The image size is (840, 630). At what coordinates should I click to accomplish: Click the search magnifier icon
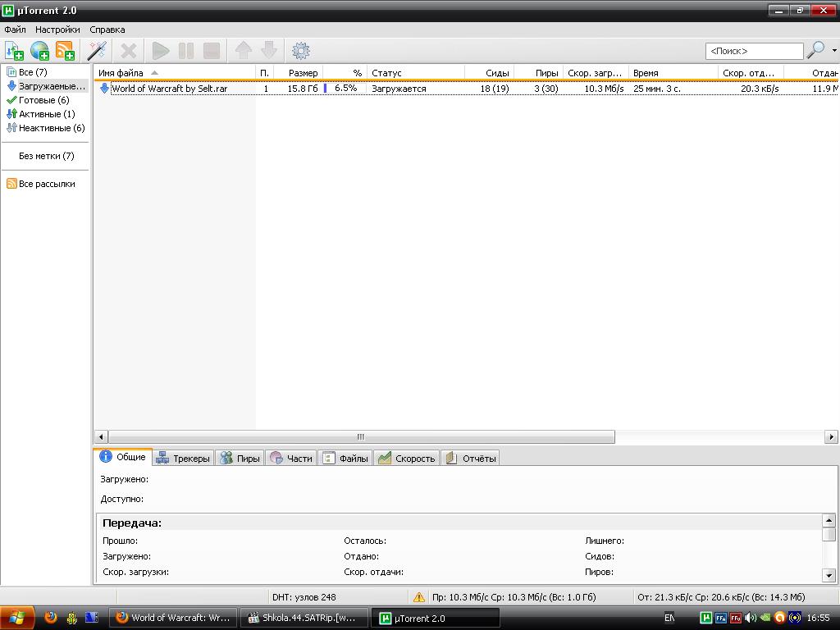816,50
